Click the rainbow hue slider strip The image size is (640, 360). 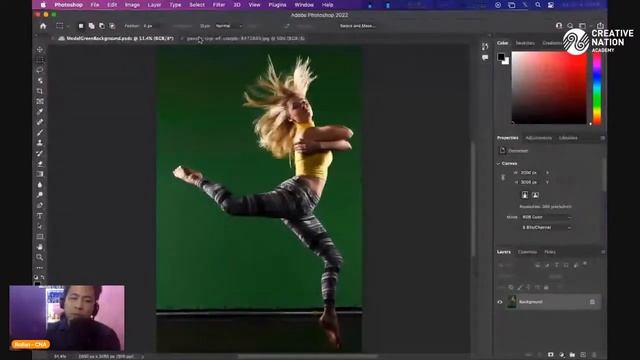[x=597, y=88]
